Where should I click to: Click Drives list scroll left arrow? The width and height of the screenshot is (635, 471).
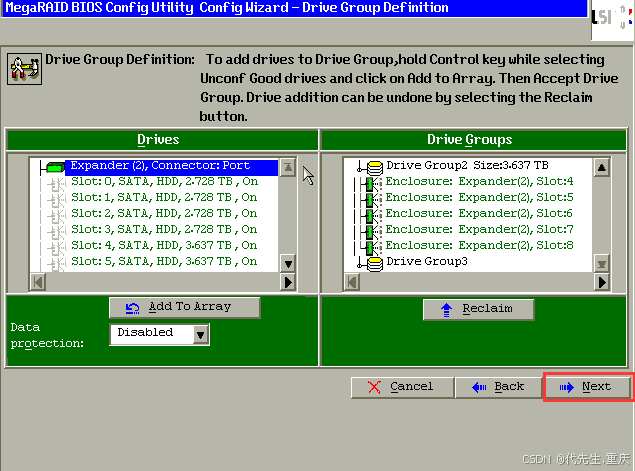(x=38, y=282)
